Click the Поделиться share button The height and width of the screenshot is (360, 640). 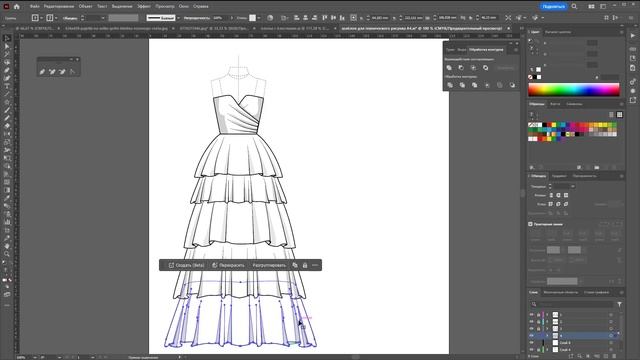coord(554,7)
